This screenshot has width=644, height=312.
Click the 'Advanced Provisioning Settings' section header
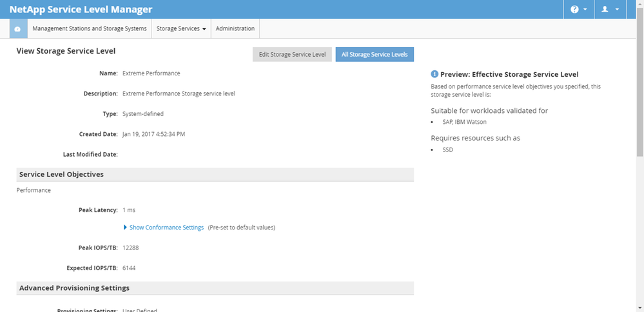pos(215,288)
